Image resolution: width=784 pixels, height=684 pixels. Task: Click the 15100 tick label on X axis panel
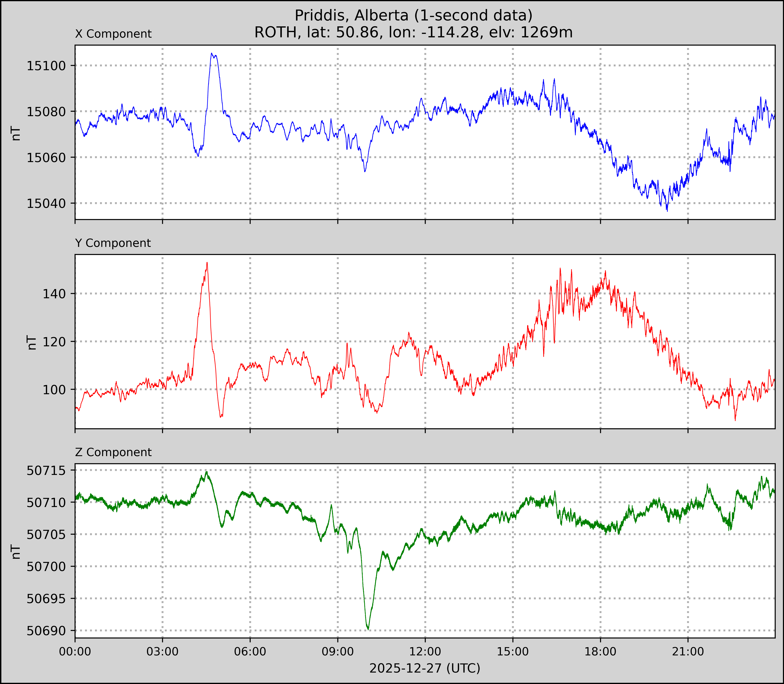[46, 66]
